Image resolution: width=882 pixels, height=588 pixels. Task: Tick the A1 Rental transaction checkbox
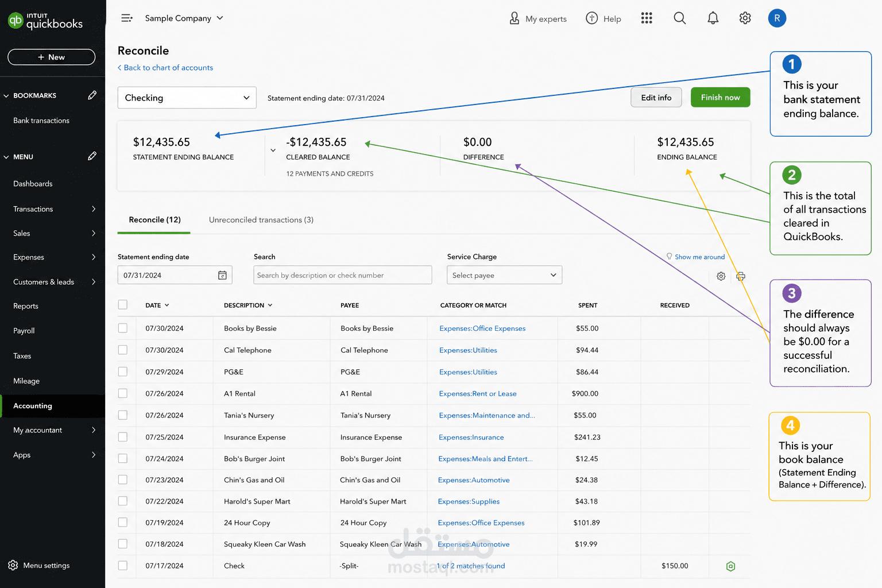coord(123,393)
